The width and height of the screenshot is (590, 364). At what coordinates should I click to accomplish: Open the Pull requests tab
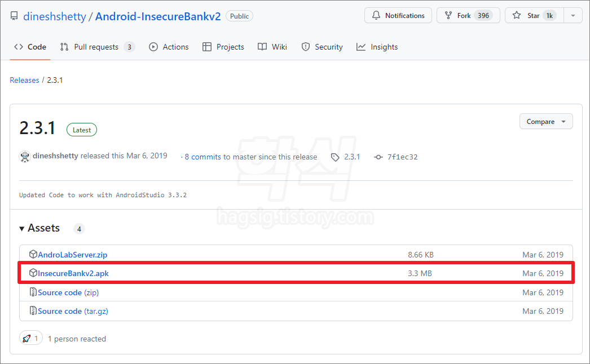coord(97,47)
